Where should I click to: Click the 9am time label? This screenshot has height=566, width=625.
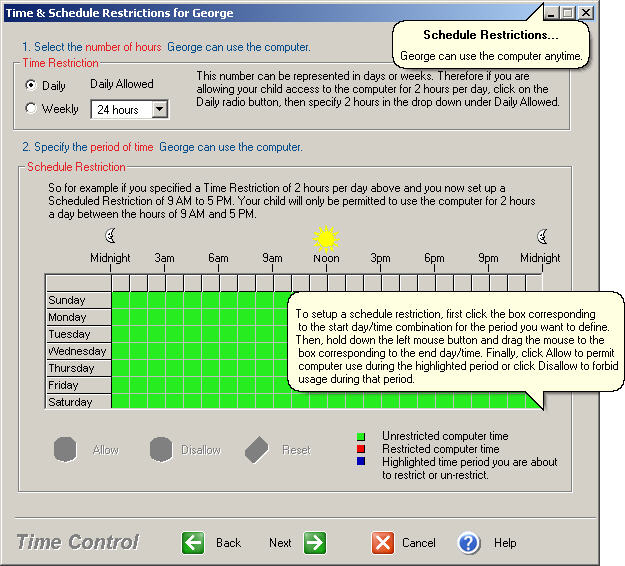pos(272,258)
